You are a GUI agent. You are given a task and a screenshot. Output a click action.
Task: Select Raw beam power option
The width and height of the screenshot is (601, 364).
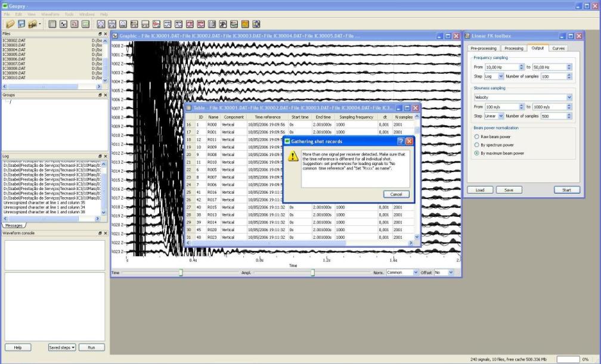click(x=476, y=136)
